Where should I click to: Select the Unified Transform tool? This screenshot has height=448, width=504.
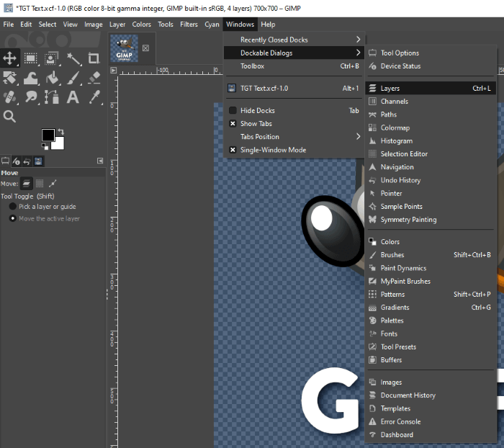[x=9, y=78]
